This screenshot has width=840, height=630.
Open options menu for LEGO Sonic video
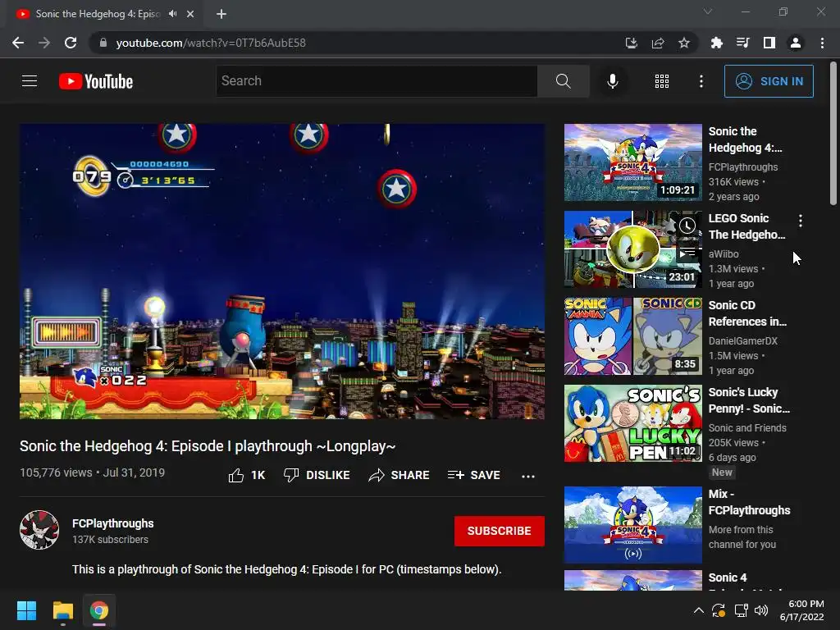[x=801, y=220]
